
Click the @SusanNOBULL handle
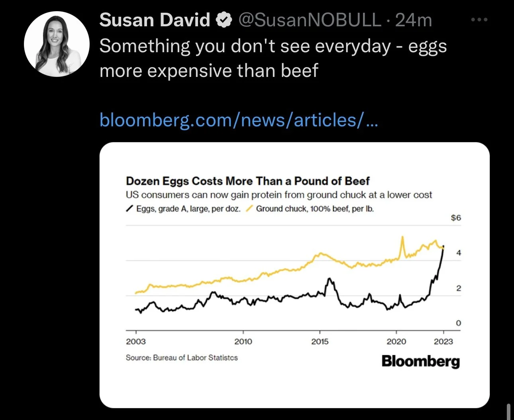pyautogui.click(x=310, y=20)
